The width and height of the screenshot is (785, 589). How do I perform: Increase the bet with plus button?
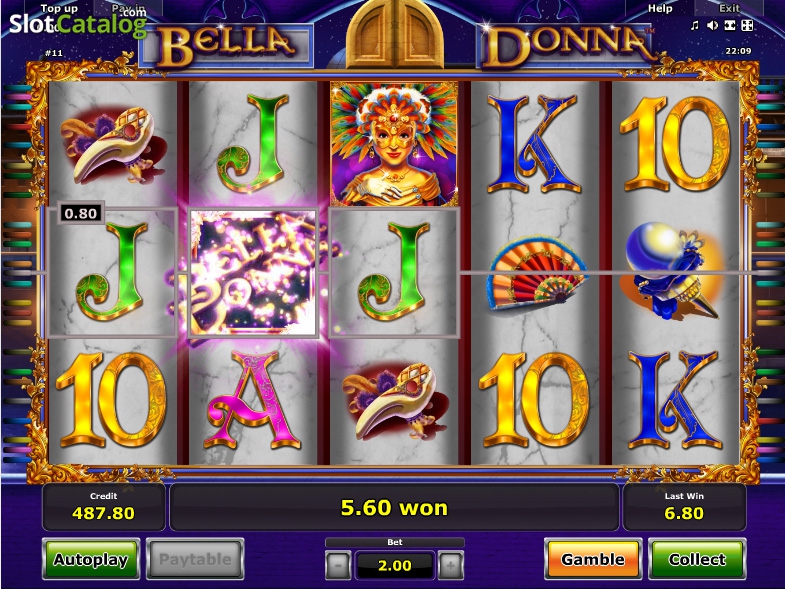tap(451, 565)
